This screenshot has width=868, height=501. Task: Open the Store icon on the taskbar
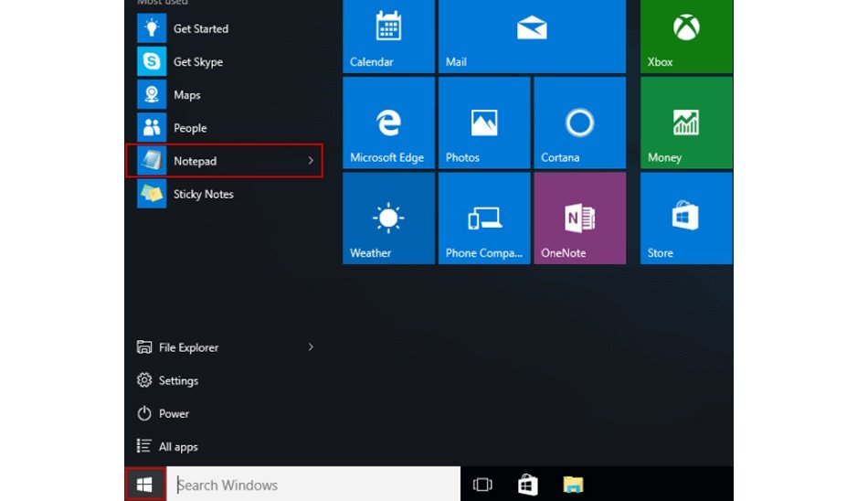pos(527,485)
